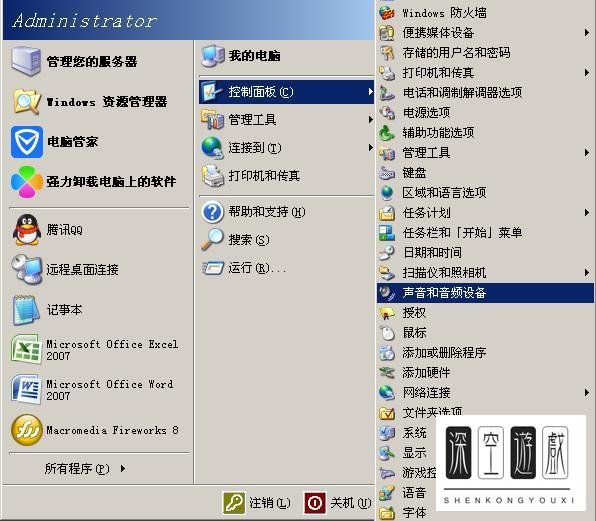Click the 电源选项 icon
The image size is (596, 521).
tap(387, 112)
